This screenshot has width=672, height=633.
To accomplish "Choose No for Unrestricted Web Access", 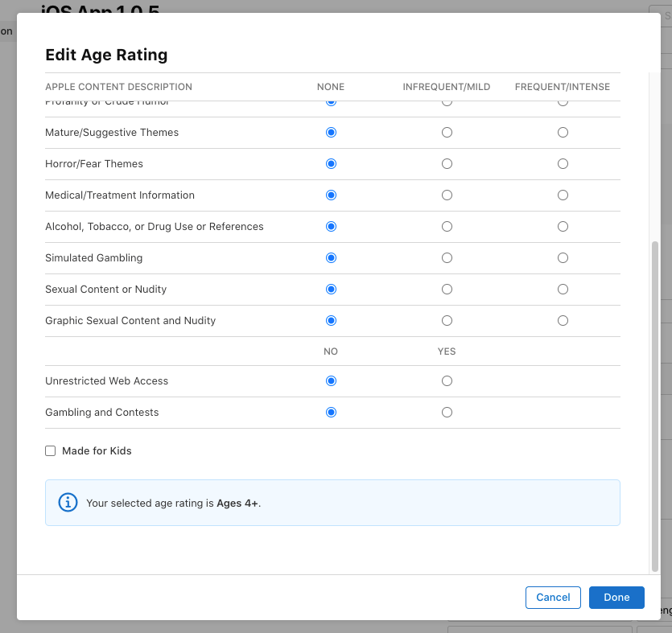I will [331, 380].
